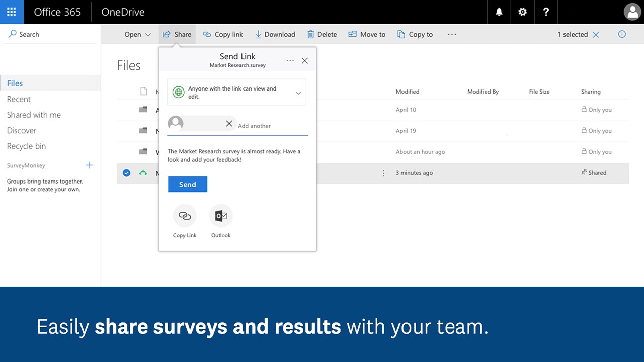Click the Office 365 title
The image size is (644, 362).
coord(57,12)
